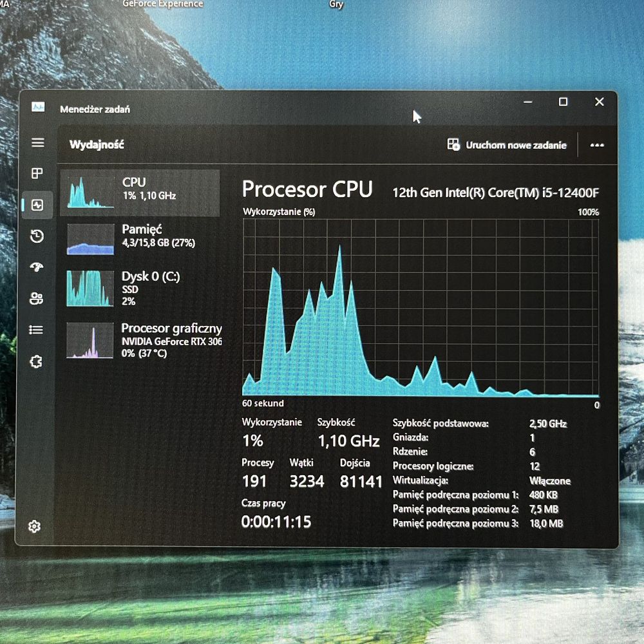Click the main CPU utilization graph
This screenshot has width=644, height=644.
(421, 307)
